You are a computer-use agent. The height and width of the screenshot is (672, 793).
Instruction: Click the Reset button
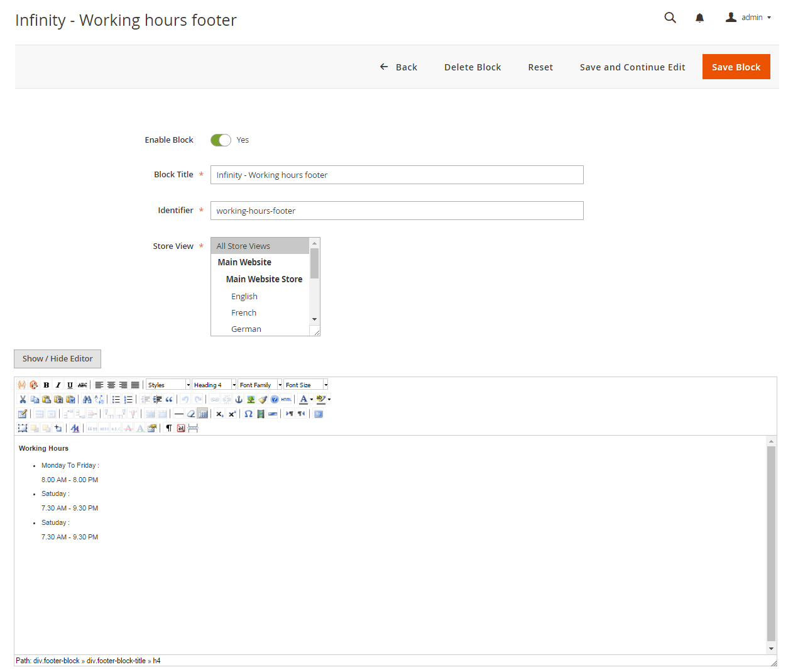[540, 67]
